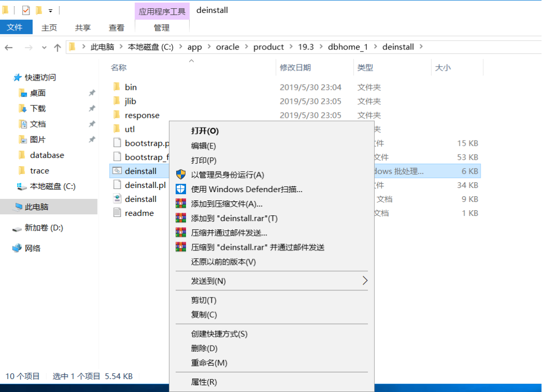542x392 pixels.
Task: Click the 新加卷 (D:) drive icon
Action: [17, 228]
